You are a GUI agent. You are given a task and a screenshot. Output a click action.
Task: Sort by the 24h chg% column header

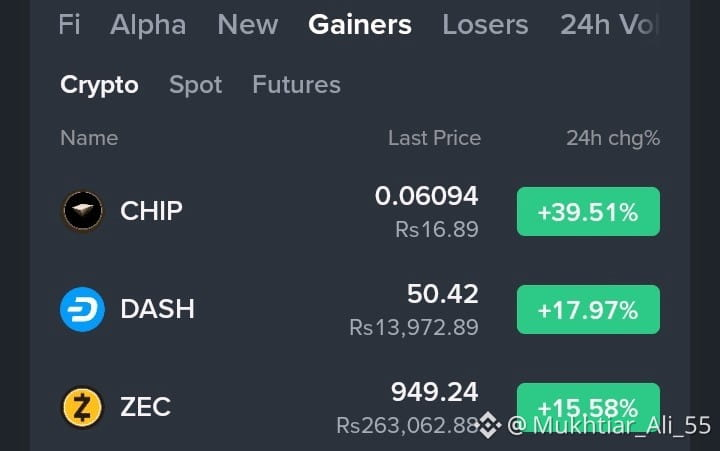(613, 139)
